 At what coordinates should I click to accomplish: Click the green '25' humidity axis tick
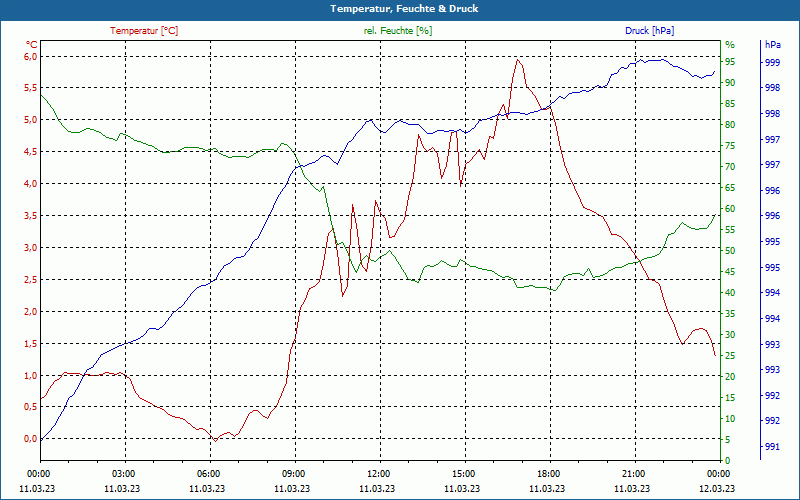730,356
